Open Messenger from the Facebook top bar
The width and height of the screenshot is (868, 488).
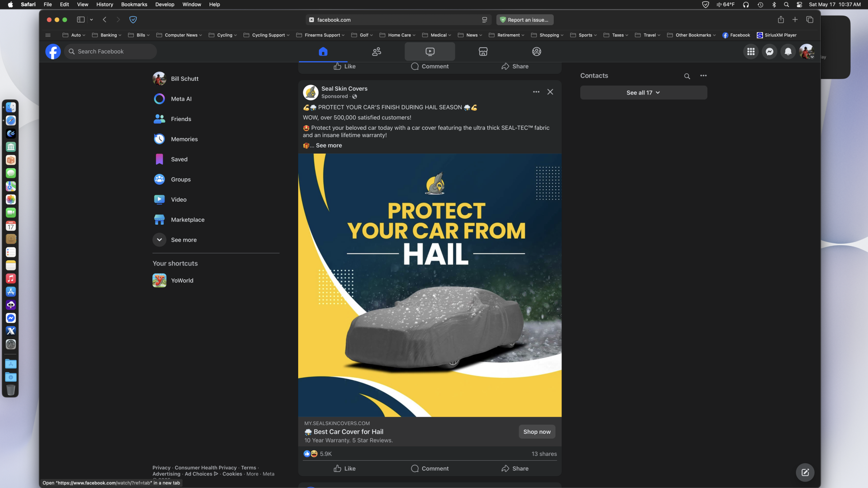[769, 51]
